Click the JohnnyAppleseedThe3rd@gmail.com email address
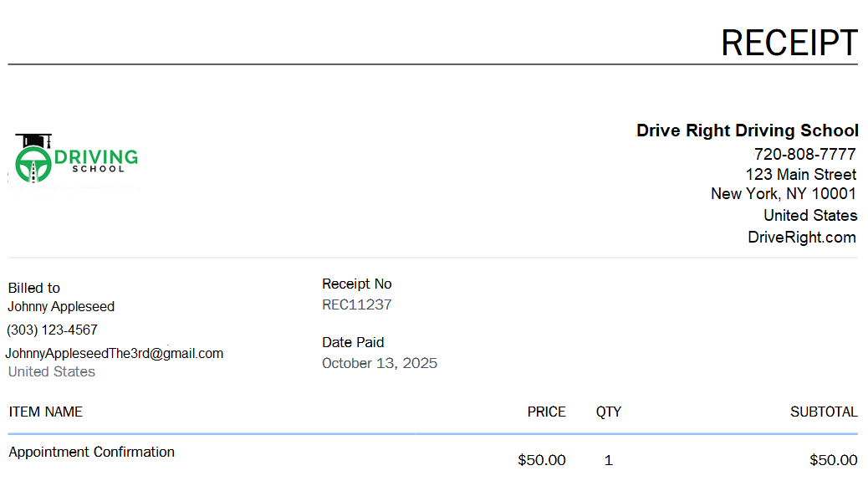Image resolution: width=868 pixels, height=486 pixels. [x=115, y=353]
